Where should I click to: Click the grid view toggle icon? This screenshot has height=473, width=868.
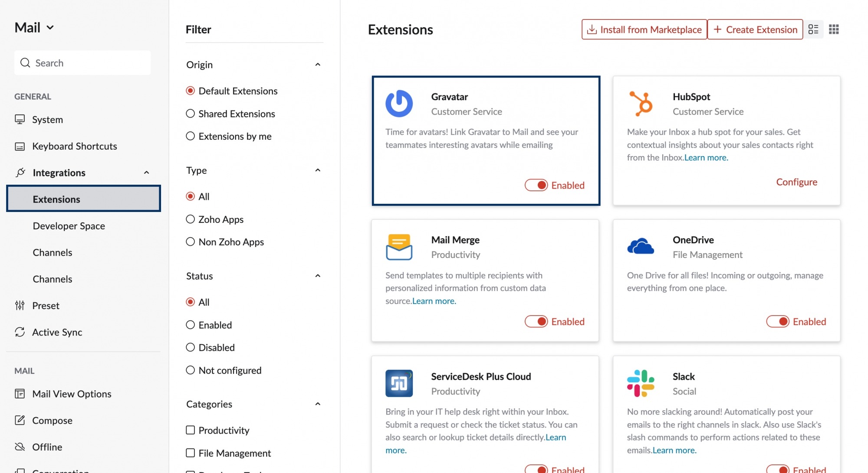tap(834, 29)
